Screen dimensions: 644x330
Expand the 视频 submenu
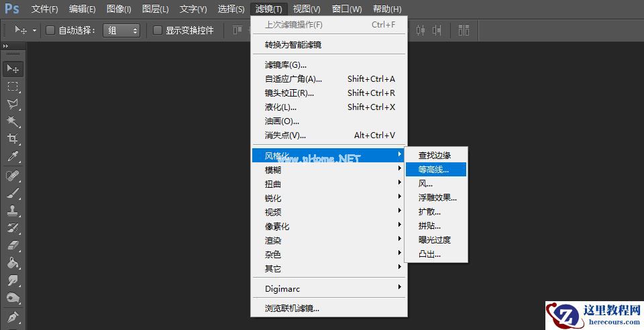pos(329,212)
